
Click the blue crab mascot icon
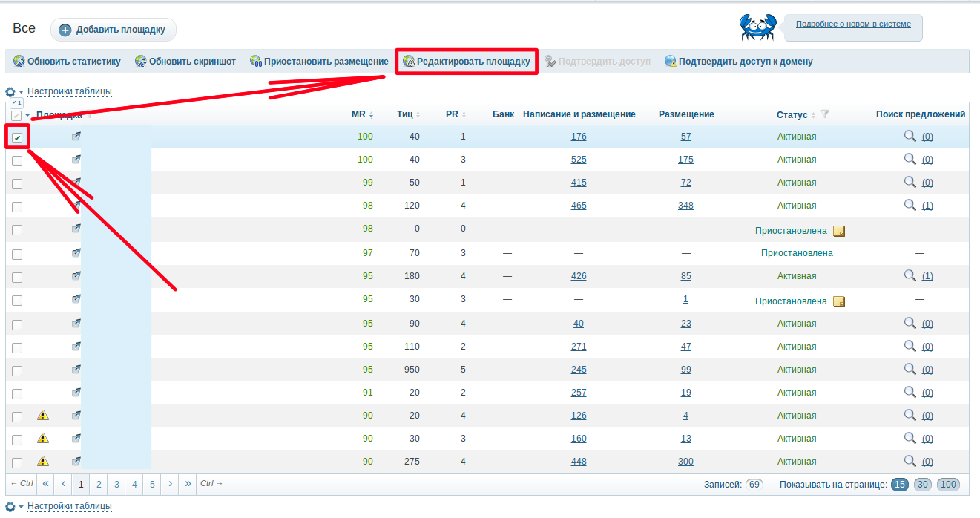(757, 27)
